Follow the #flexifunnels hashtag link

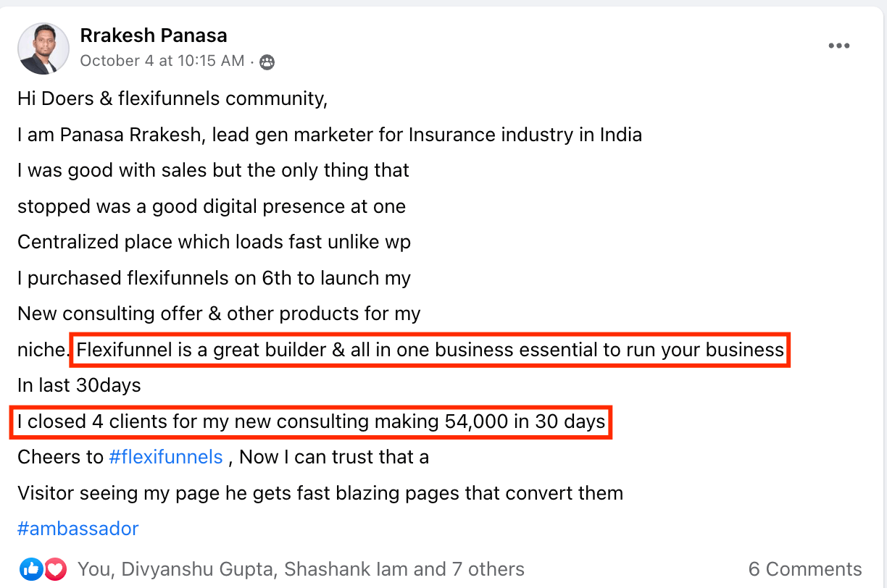click(x=165, y=457)
